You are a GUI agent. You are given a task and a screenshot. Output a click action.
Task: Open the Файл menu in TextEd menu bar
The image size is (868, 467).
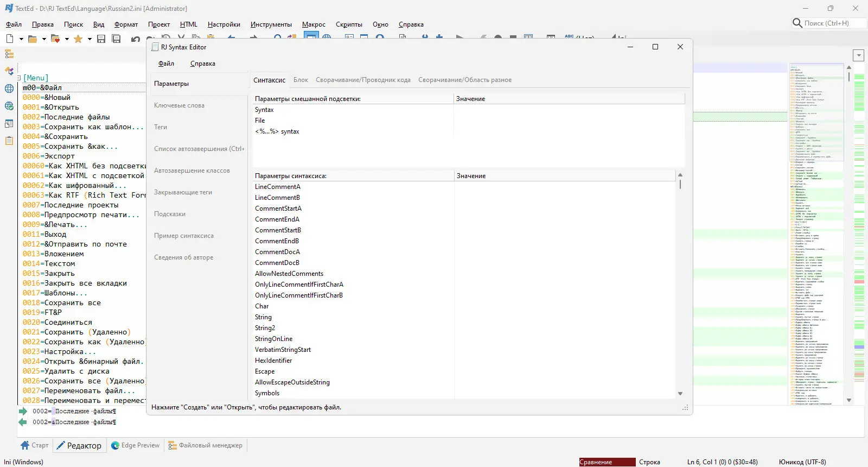tap(14, 24)
